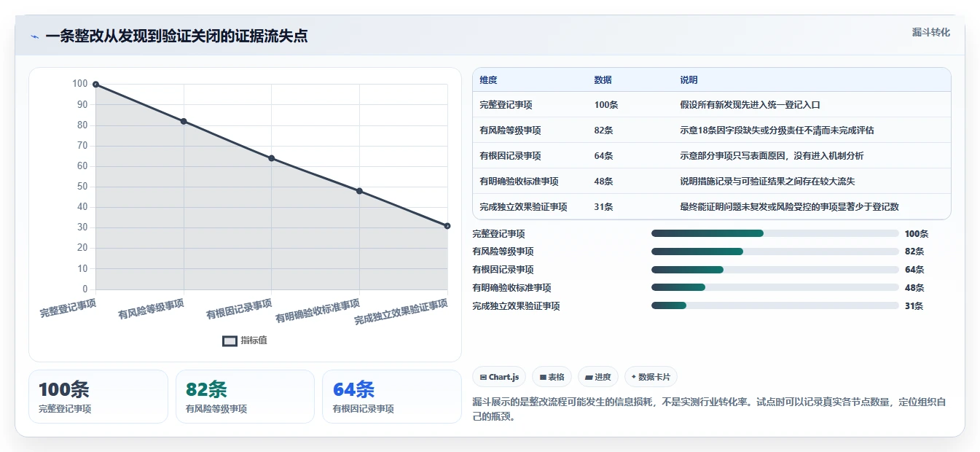Click the card title 一条整改从发现到验证关闭的证据流失点
Viewport: 980px width, 452px height.
[x=176, y=36]
